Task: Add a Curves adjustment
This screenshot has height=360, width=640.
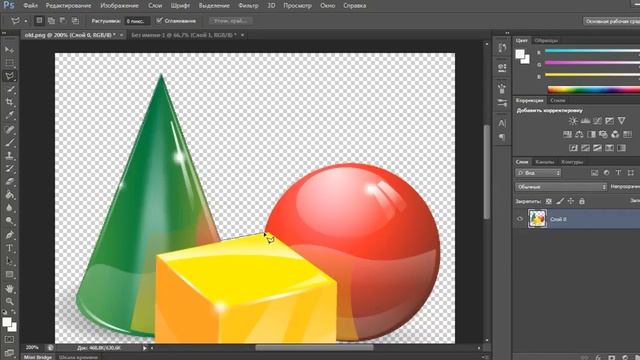Action: pyautogui.click(x=597, y=121)
